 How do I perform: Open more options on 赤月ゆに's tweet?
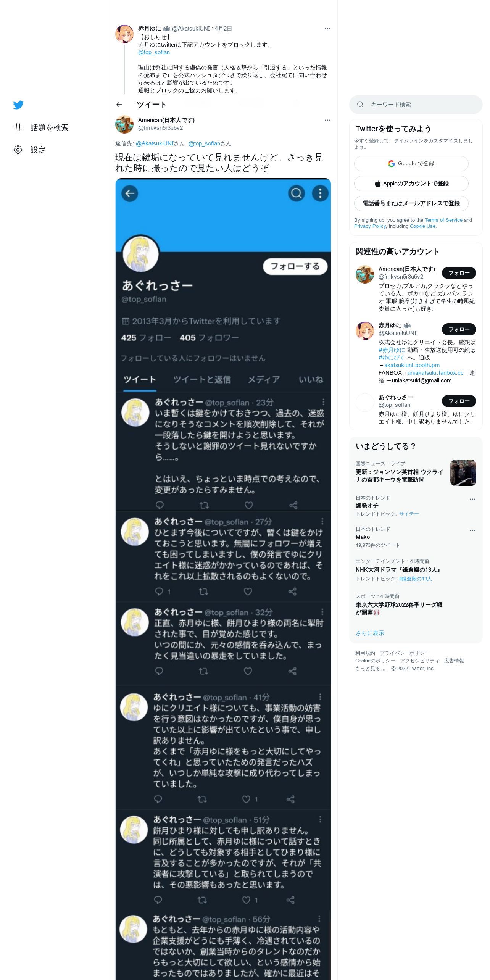[x=327, y=29]
